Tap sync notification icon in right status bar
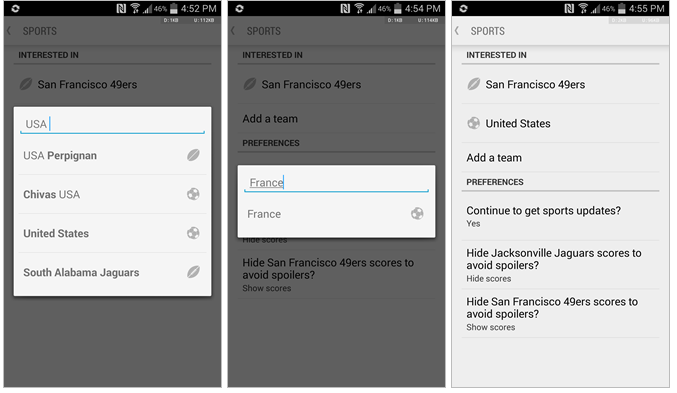Image resolution: width=677 pixels, height=393 pixels. coord(463,8)
